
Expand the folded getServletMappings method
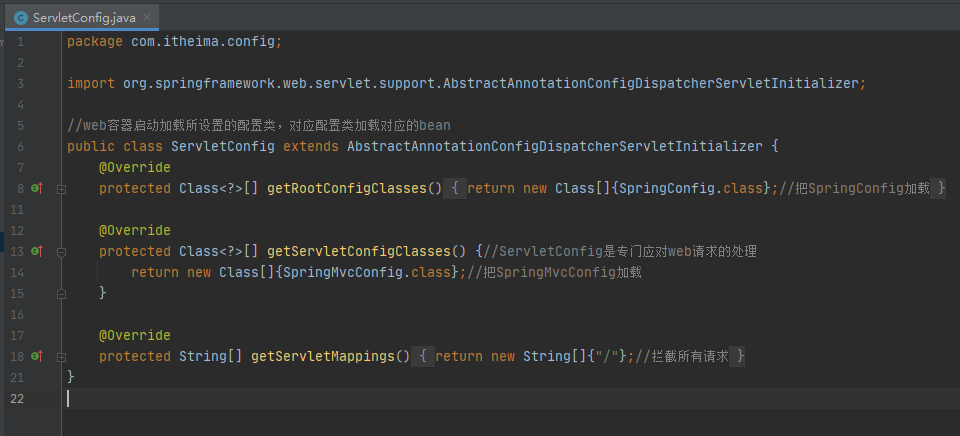(61, 356)
